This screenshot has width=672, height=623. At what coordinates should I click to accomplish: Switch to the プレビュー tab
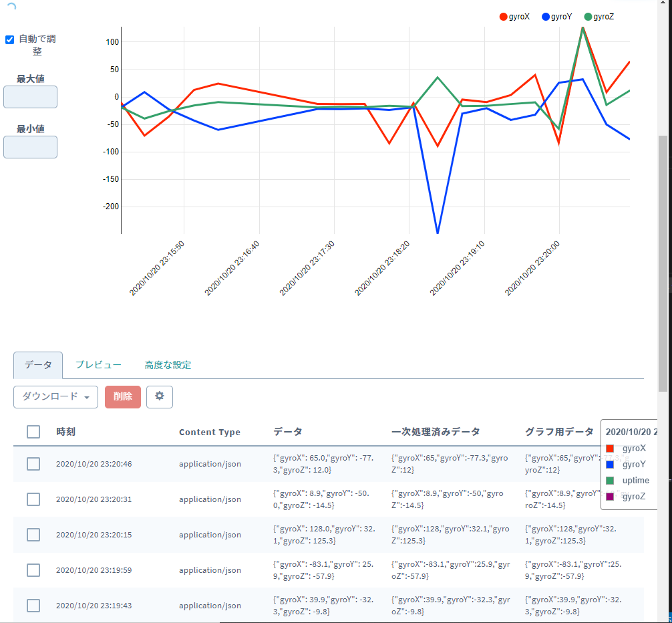click(98, 365)
